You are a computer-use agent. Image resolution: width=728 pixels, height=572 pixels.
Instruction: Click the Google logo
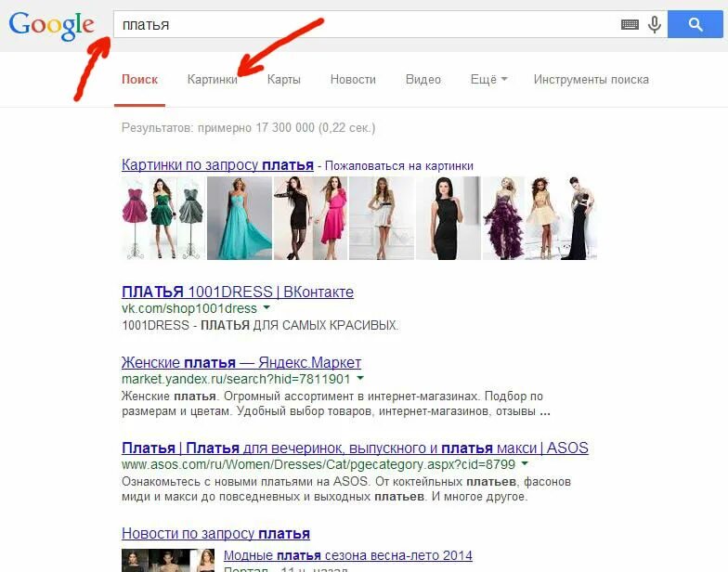(x=52, y=26)
